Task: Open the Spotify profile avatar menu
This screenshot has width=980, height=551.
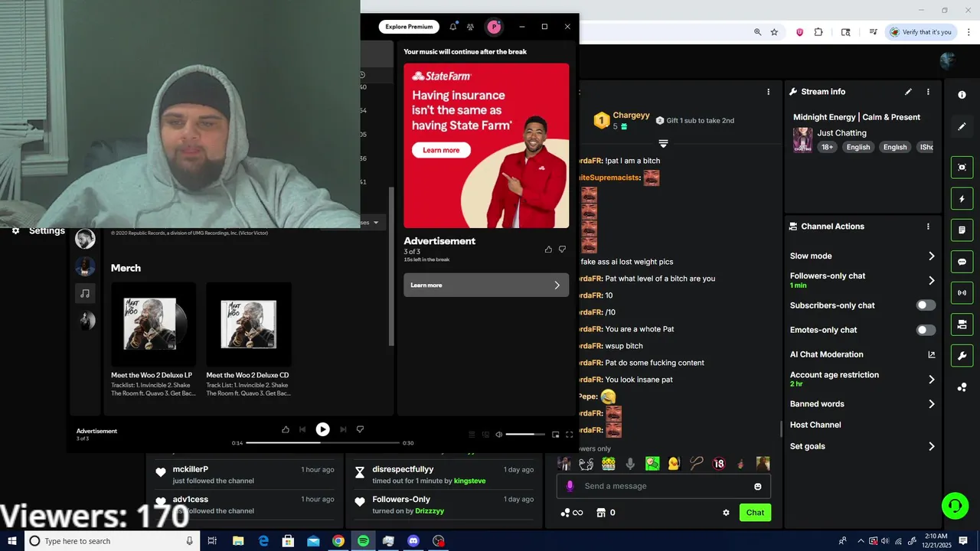Action: tap(494, 27)
